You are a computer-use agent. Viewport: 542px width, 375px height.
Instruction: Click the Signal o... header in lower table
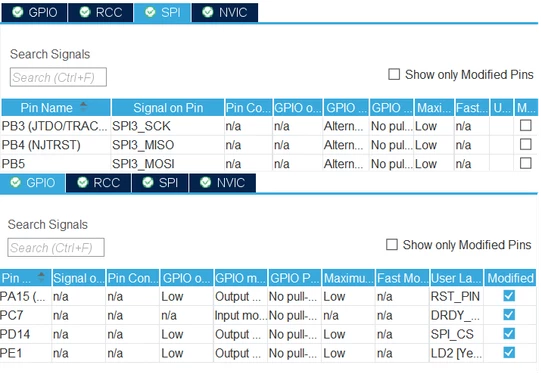click(78, 278)
